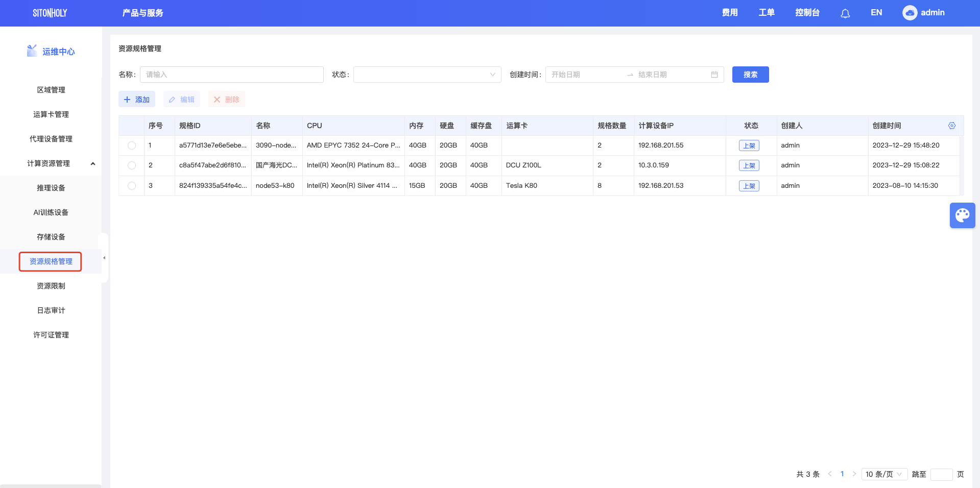Go to the next page arrow
This screenshot has width=980, height=488.
point(854,474)
